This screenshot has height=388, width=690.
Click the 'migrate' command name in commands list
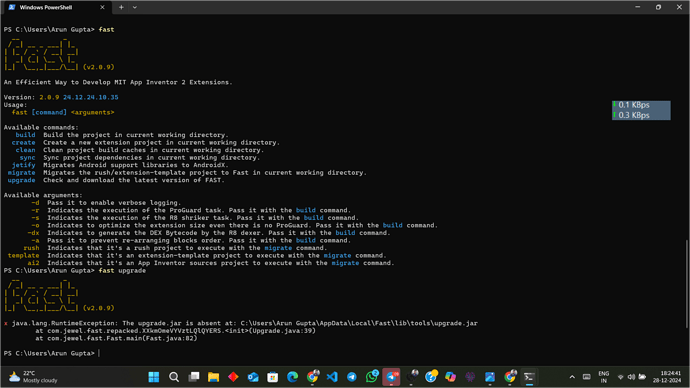pyautogui.click(x=22, y=172)
